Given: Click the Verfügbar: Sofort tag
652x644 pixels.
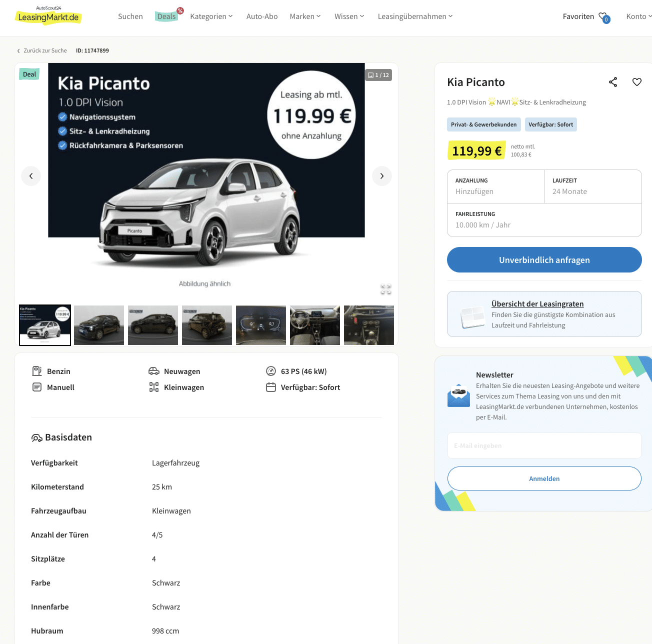Looking at the screenshot, I should coord(551,124).
